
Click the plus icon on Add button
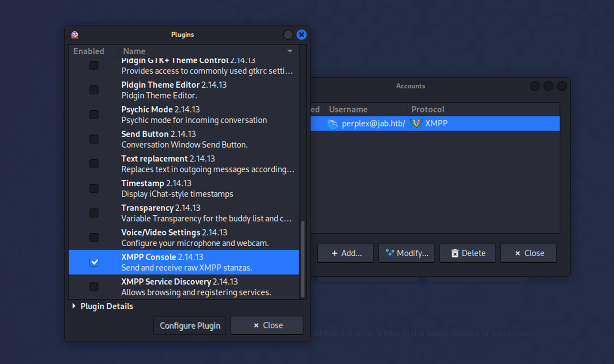point(335,253)
